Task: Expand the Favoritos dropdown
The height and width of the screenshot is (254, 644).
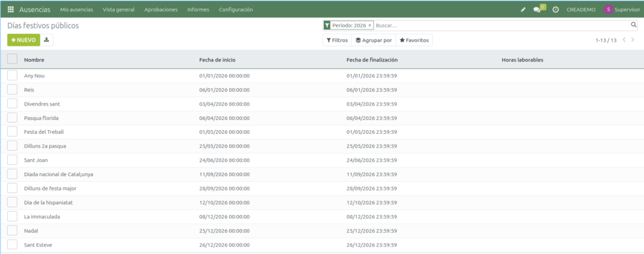Action: point(414,40)
